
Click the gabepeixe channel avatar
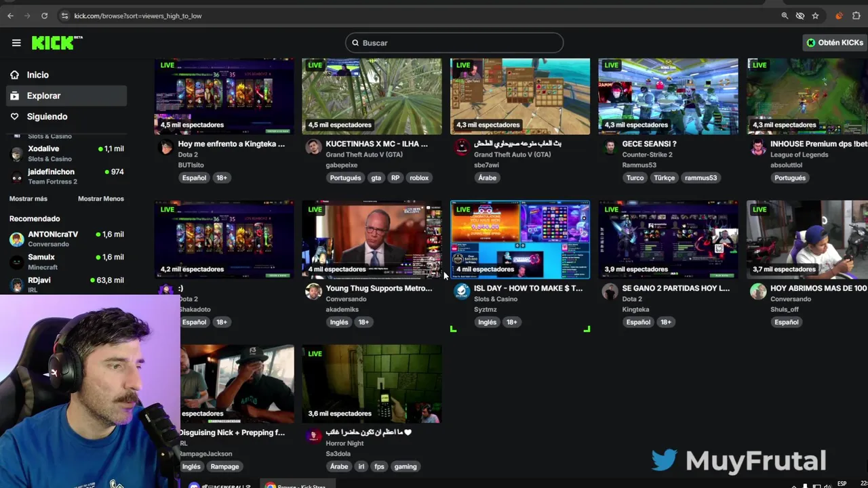313,148
